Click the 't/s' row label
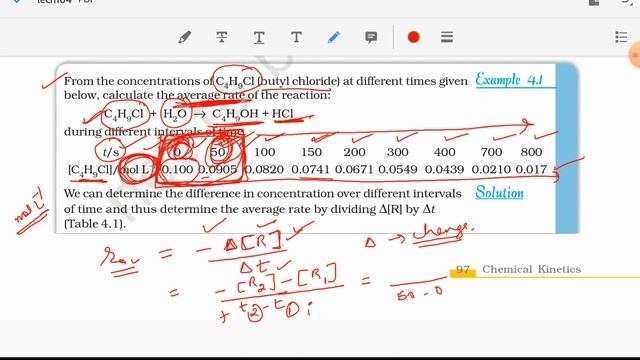The width and height of the screenshot is (640, 360). click(111, 152)
